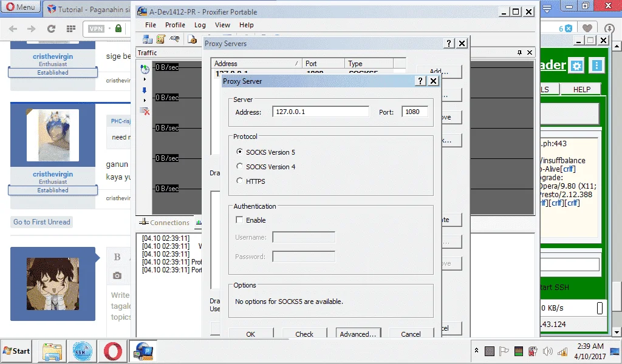Cancel the Proxy Server dialog
This screenshot has height=364, width=622.
point(411,334)
